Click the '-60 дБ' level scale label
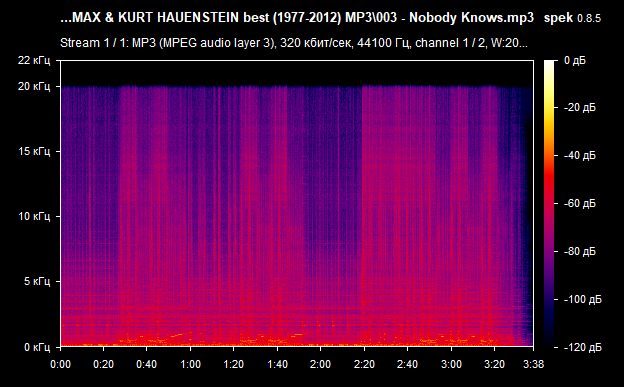 point(580,203)
